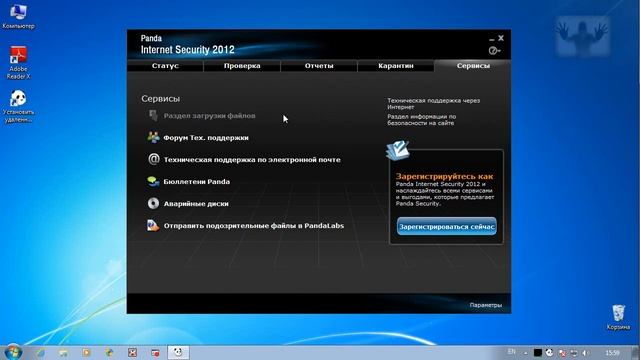Screen dimensions: 640x360
Task: Open Аварийные диски link
Action: point(196,204)
